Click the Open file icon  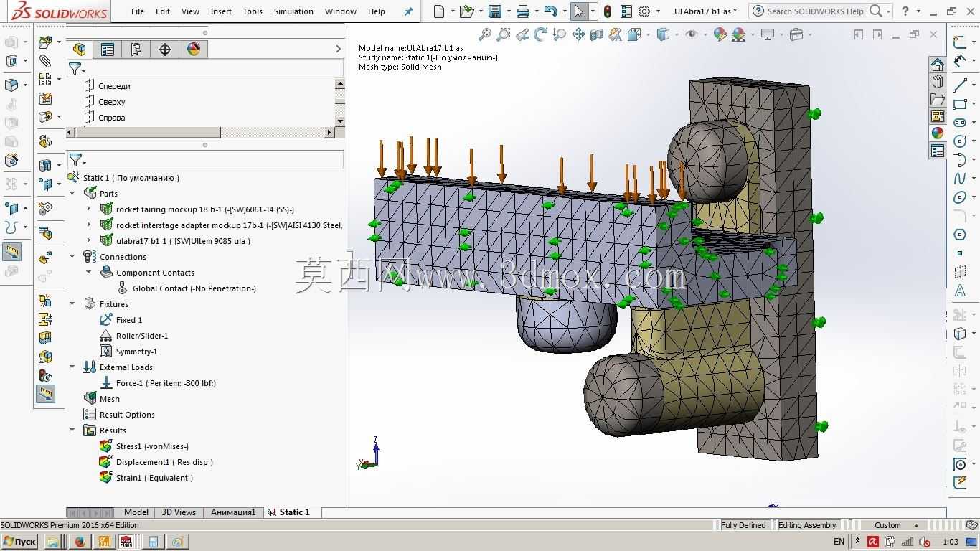click(x=466, y=11)
